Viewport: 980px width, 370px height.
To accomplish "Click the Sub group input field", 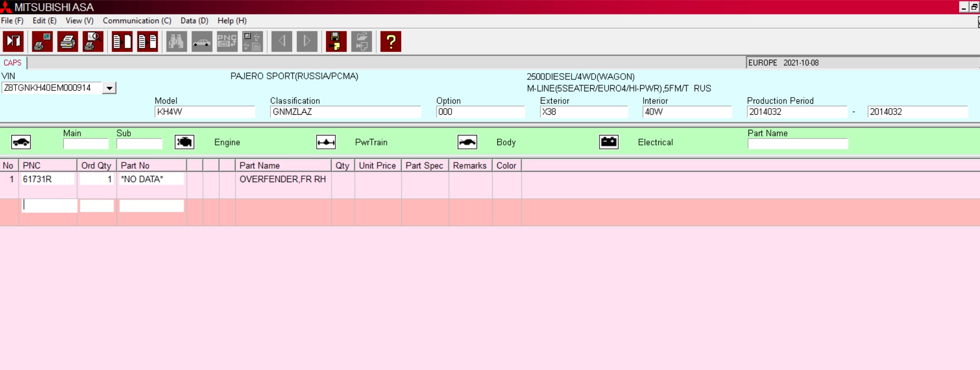I will coord(139,144).
